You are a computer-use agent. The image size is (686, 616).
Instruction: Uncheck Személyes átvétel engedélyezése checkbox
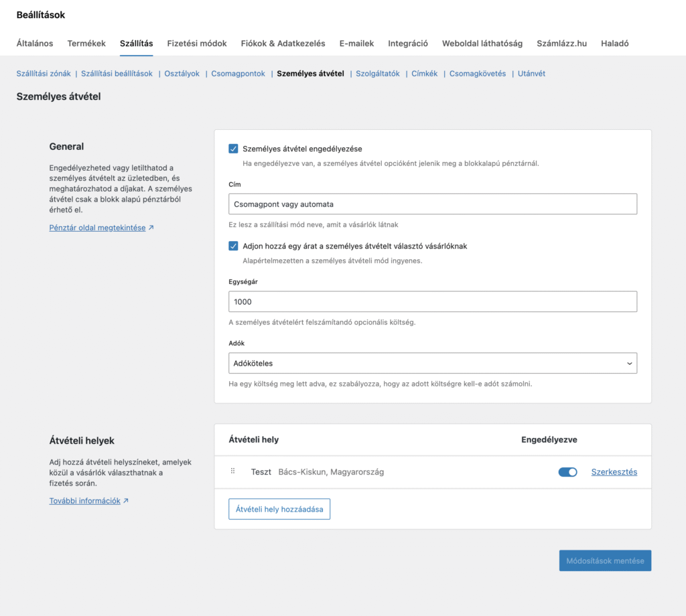233,149
